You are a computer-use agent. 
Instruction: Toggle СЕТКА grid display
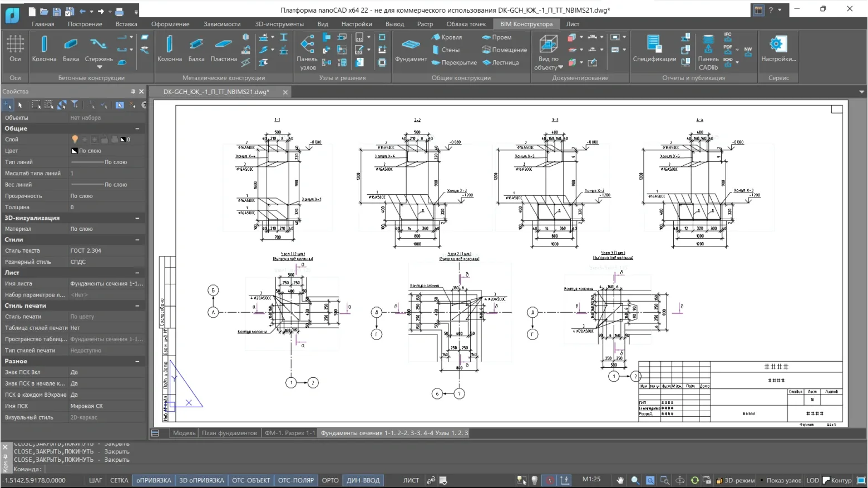(119, 480)
